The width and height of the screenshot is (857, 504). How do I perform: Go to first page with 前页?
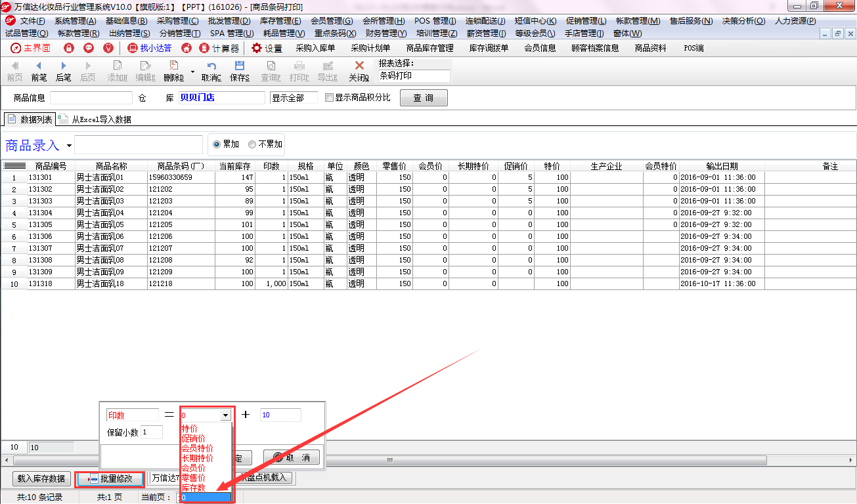(x=14, y=72)
